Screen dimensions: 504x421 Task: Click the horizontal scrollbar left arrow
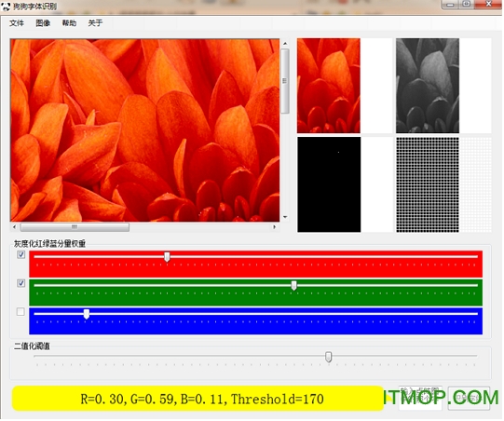14,227
